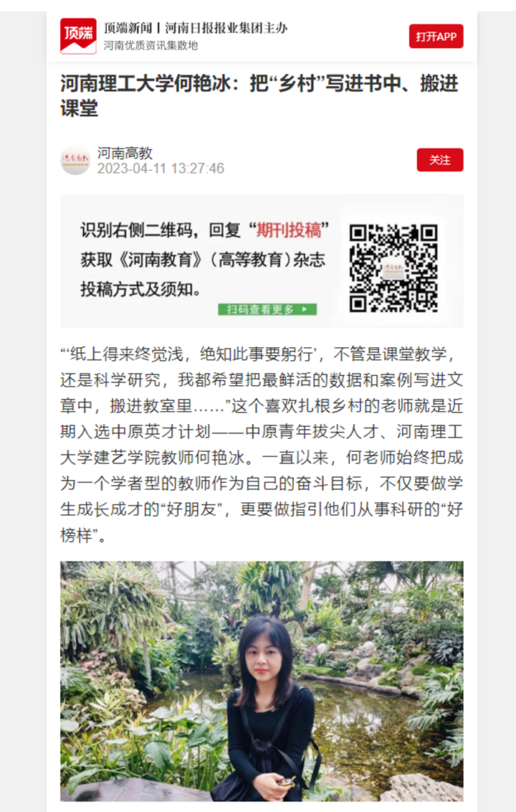Viewport: 516px width, 812px height.
Task: Click the 《河南教育》(高等教育)杂志 text line
Action: point(203,260)
